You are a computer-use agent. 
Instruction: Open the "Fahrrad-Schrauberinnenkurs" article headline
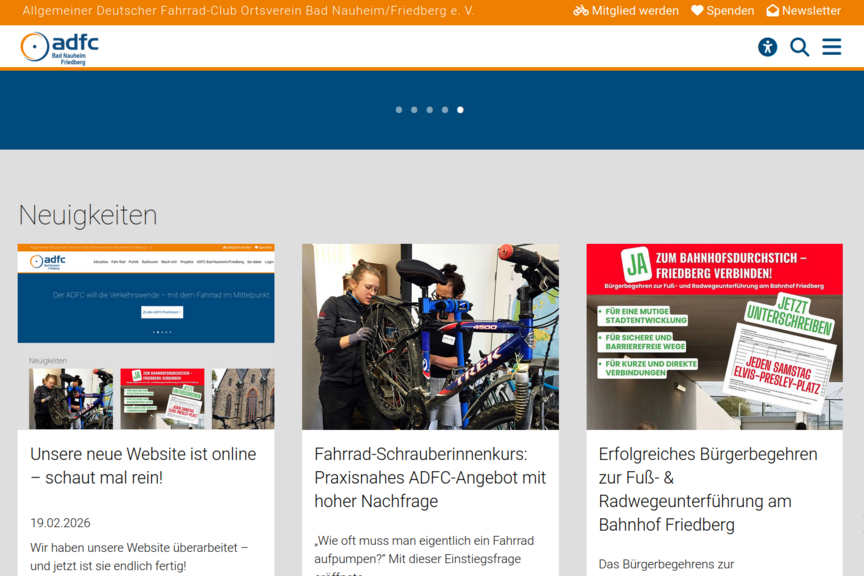click(429, 478)
